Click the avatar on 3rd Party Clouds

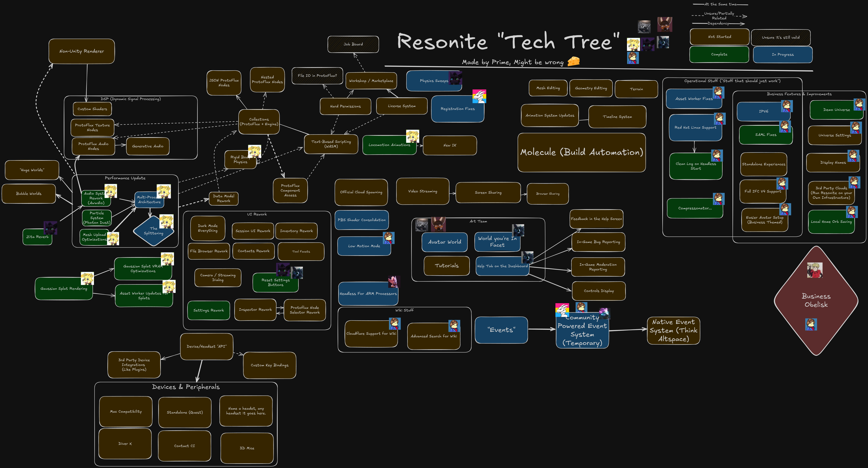(x=854, y=182)
